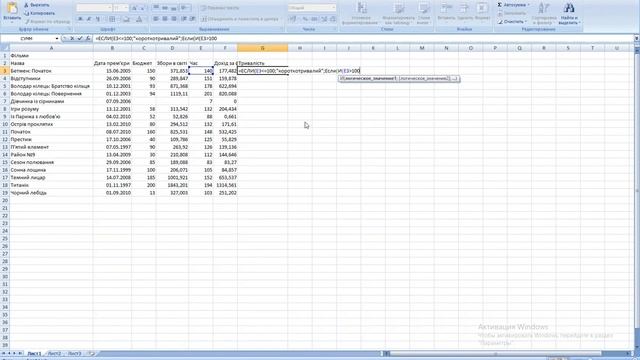Apply the fill color bucket
The image size is (640, 360).
[x=127, y=19]
